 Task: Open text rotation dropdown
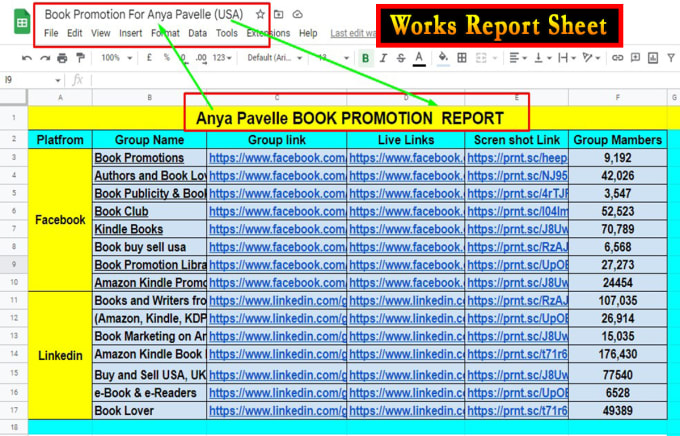[x=591, y=58]
